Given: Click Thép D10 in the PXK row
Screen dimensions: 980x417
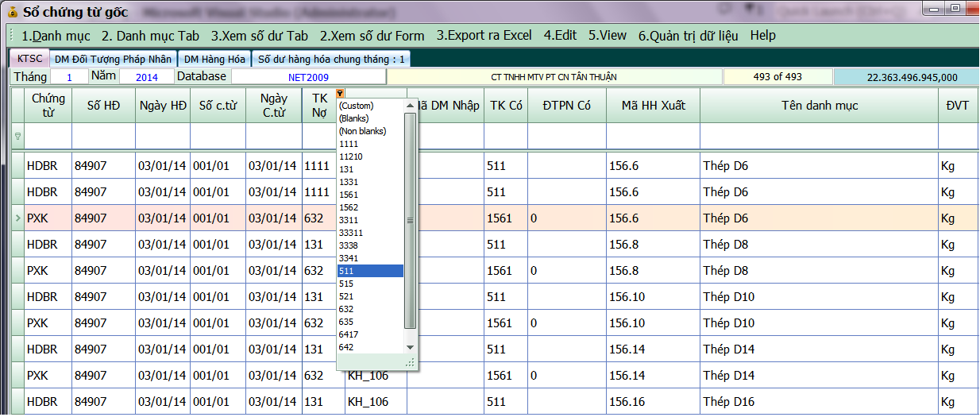Looking at the screenshot, I should [x=819, y=323].
